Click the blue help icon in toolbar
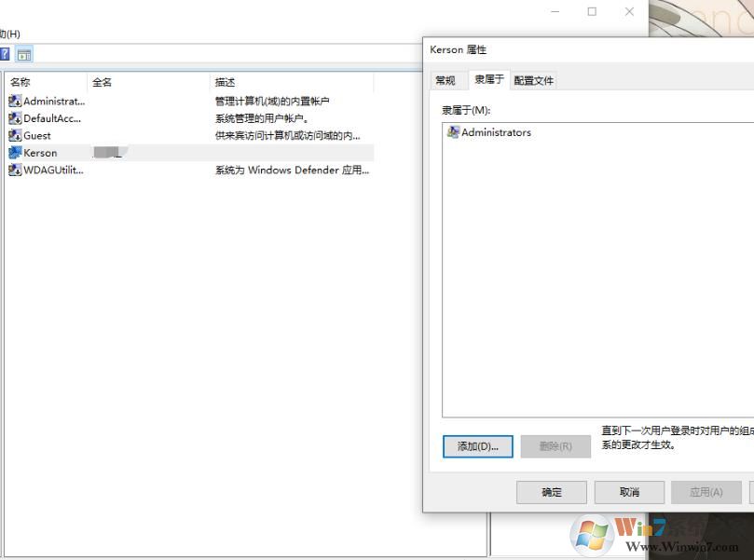This screenshot has height=560, width=754. coord(5,54)
